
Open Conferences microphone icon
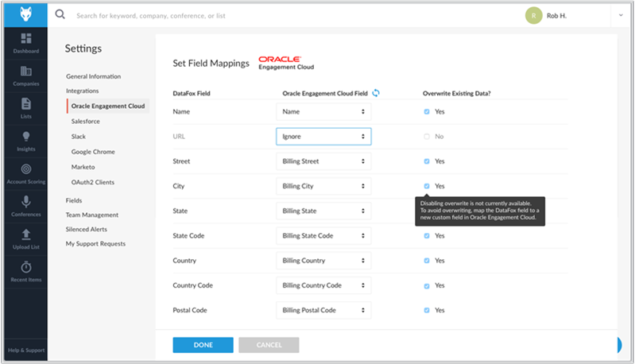(x=25, y=202)
